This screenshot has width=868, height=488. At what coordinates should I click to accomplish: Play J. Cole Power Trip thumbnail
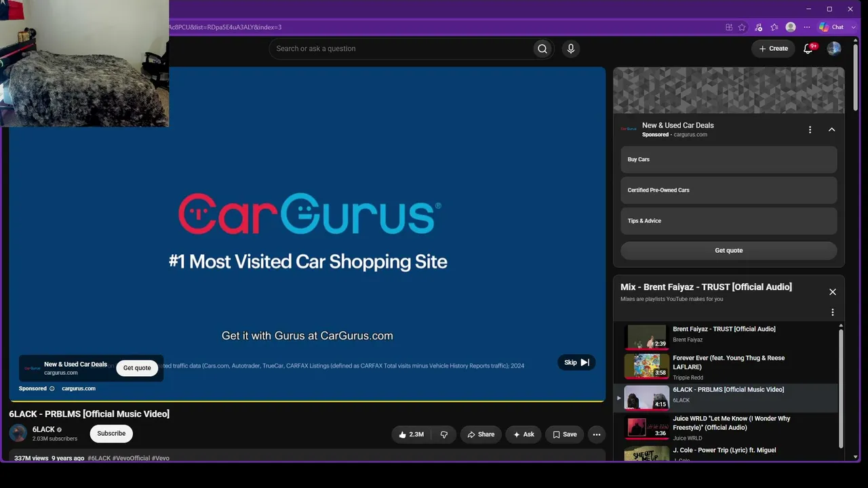(x=646, y=453)
